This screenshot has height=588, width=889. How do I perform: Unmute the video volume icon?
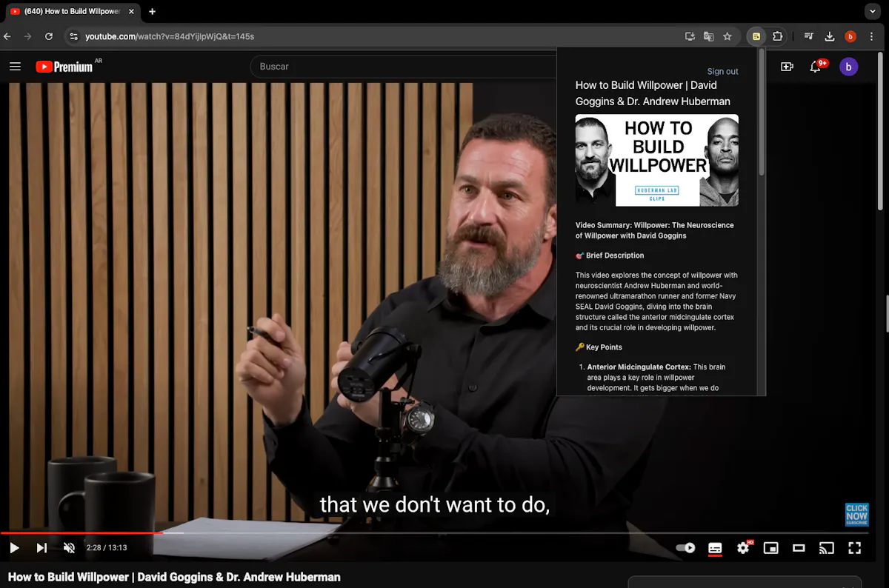coord(69,548)
